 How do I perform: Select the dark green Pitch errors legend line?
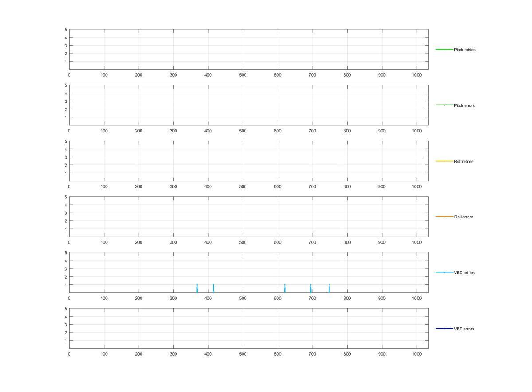[x=444, y=105]
